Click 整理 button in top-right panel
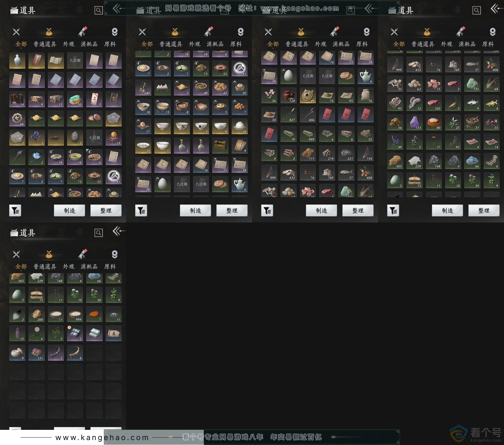 (x=484, y=210)
